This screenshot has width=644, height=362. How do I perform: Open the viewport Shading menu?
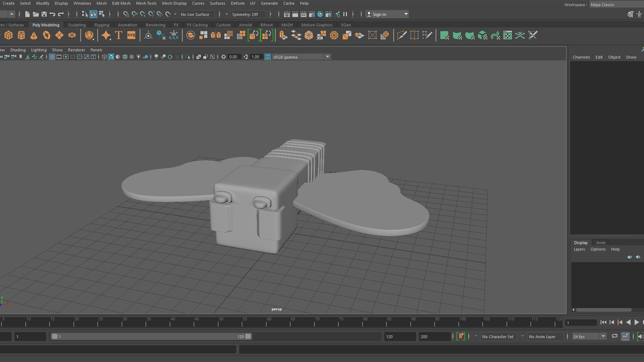(18, 50)
